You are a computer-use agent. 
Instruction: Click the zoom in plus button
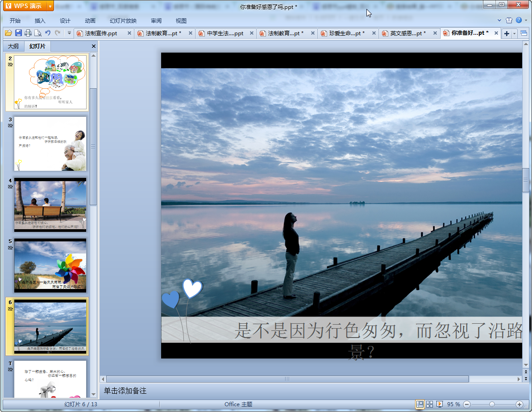coord(519,404)
